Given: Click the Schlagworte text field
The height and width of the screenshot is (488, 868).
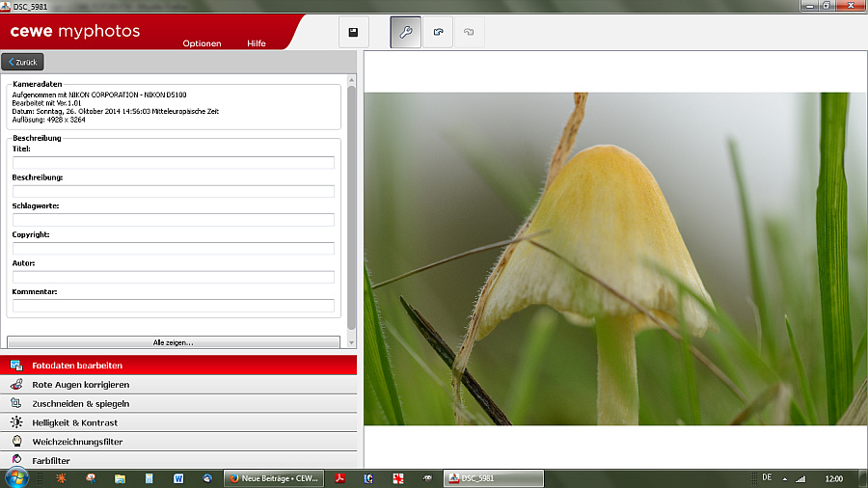Looking at the screenshot, I should pos(174,220).
